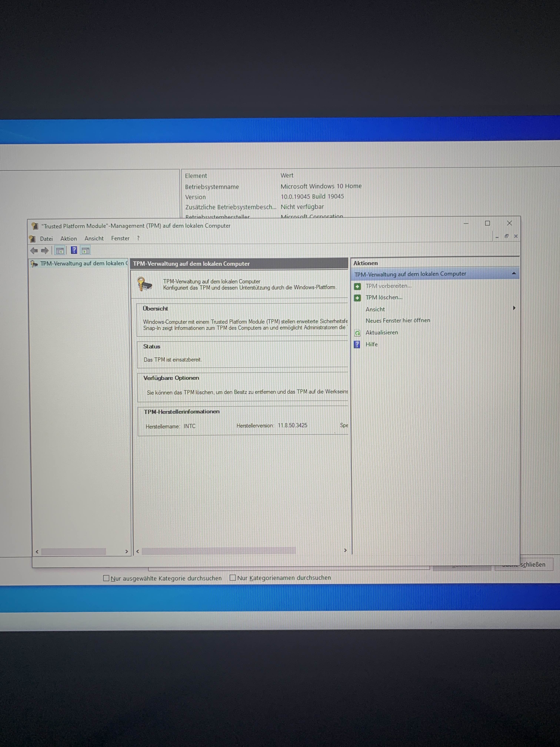This screenshot has width=560, height=747.
Task: Open the Fenster menu
Action: (x=120, y=238)
